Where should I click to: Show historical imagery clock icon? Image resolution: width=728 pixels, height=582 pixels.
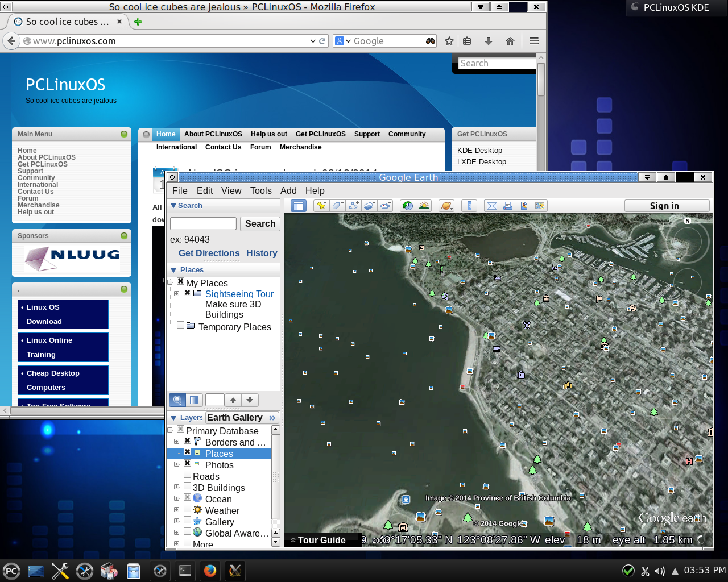tap(408, 206)
